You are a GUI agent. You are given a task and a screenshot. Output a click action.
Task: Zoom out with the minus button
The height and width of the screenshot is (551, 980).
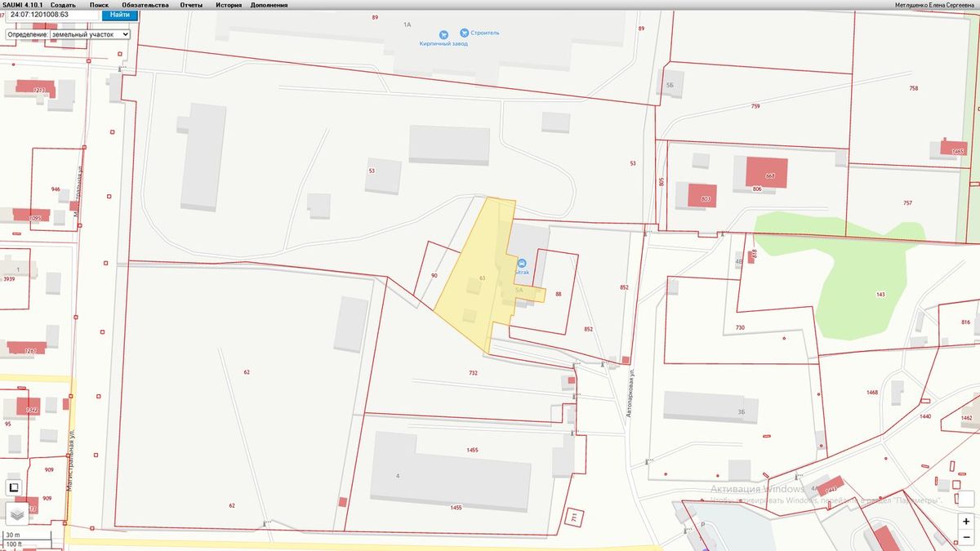click(x=966, y=536)
